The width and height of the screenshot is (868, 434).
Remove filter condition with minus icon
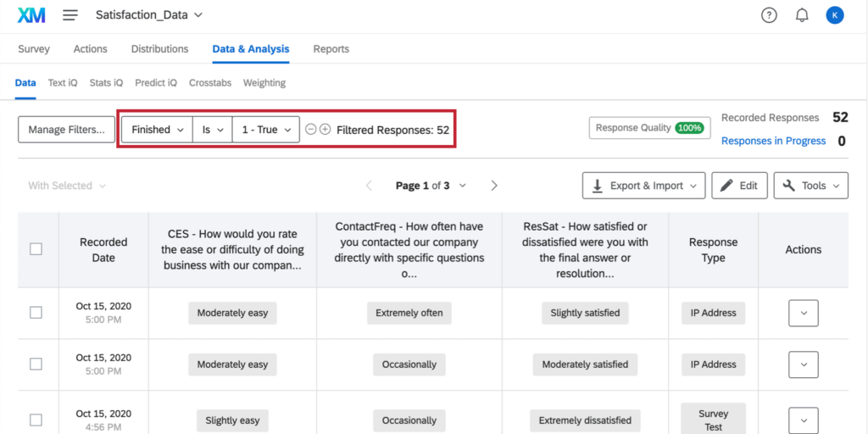(311, 130)
